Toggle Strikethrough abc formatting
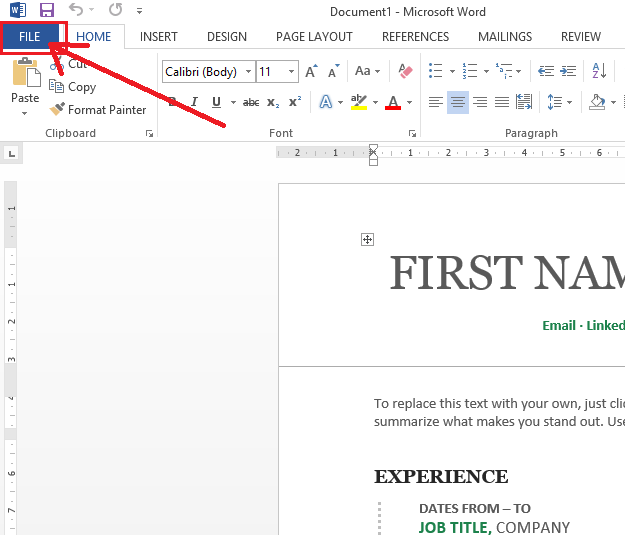Screen dimensions: 625x535 click(x=251, y=102)
